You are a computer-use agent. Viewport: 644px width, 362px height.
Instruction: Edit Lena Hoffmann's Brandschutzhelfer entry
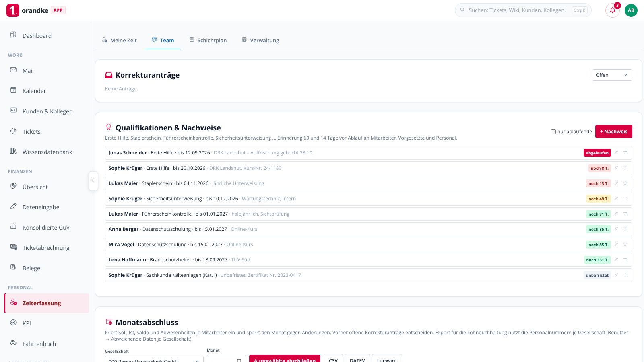(x=616, y=260)
